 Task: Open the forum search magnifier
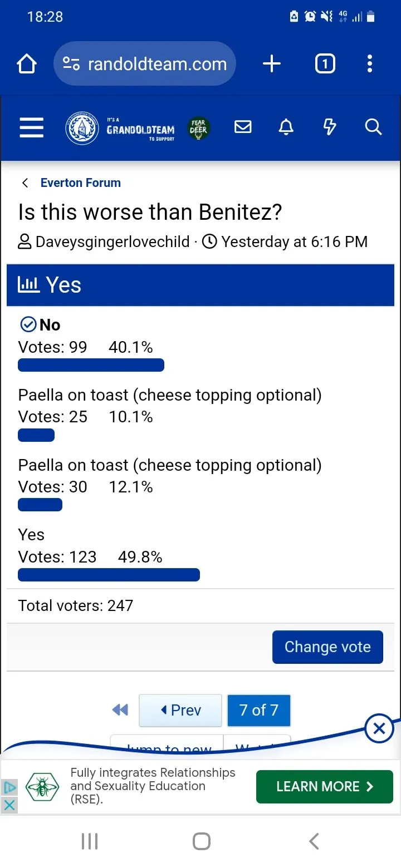click(x=373, y=127)
